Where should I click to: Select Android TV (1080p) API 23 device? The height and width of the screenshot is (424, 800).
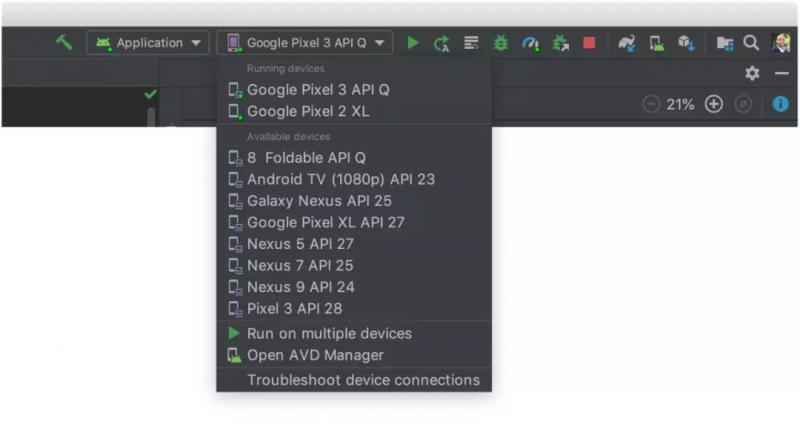click(x=340, y=179)
